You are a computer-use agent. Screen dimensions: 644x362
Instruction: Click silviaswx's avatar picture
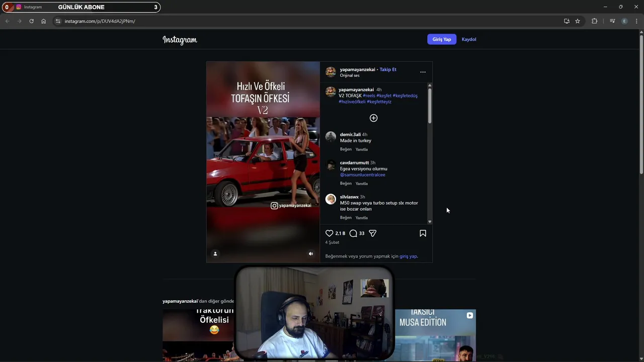tap(331, 199)
